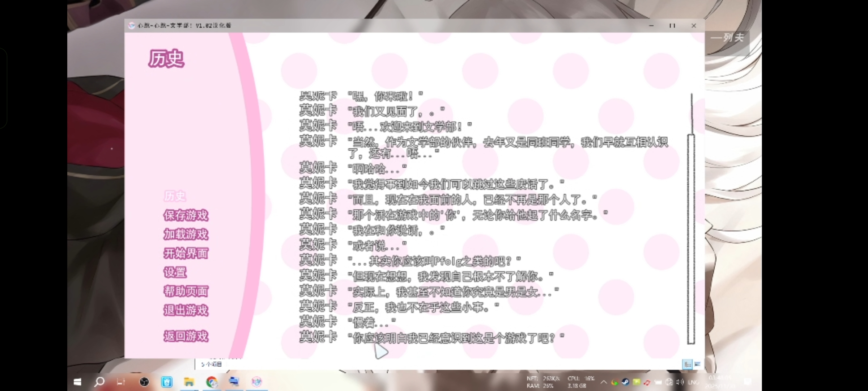The image size is (868, 391).
Task: Open File Explorer from the taskbar
Action: 189,382
